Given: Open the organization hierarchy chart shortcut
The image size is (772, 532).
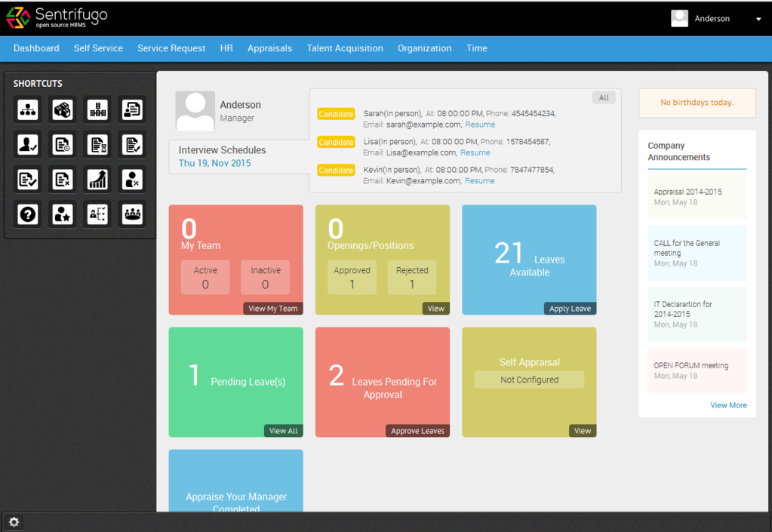Looking at the screenshot, I should pos(28,109).
